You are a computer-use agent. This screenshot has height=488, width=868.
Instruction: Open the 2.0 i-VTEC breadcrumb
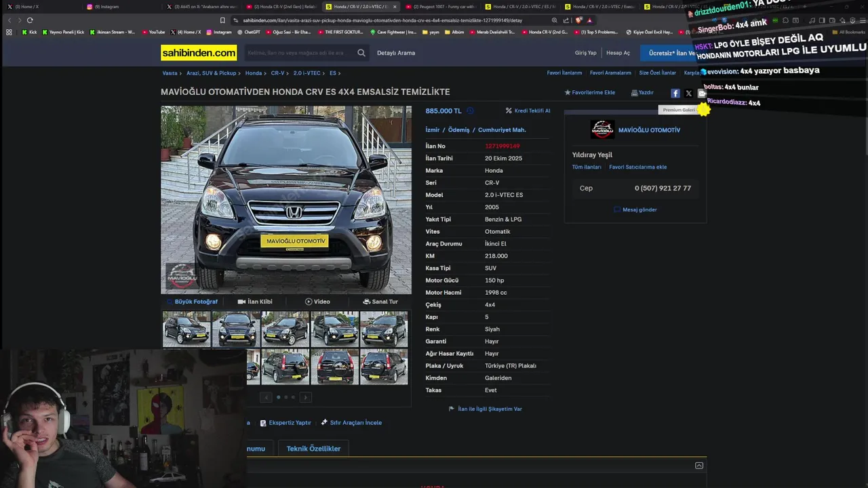pyautogui.click(x=307, y=73)
